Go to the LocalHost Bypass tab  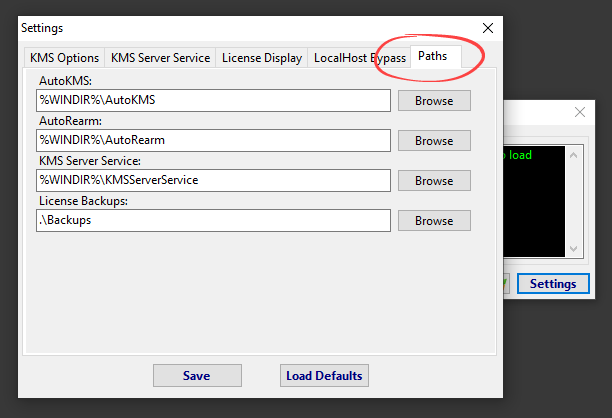(359, 58)
